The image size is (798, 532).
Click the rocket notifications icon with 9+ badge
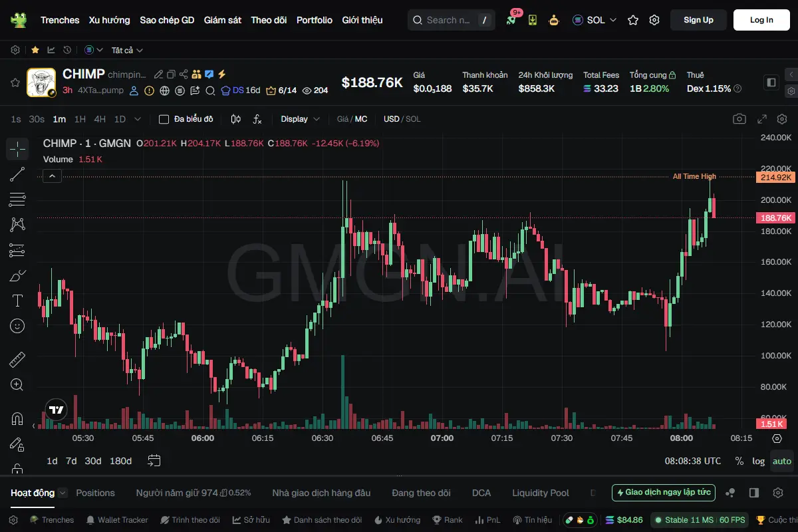[x=511, y=20]
